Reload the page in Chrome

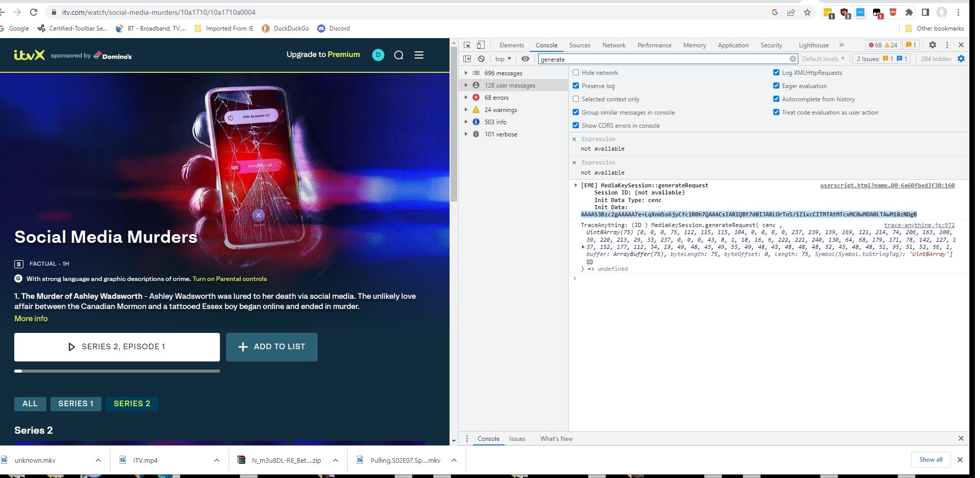point(34,12)
